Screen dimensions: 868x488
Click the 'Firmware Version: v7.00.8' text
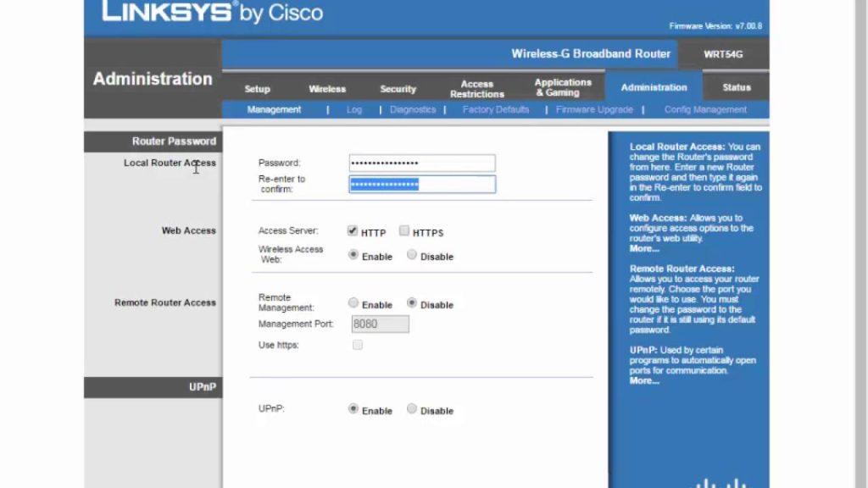click(715, 26)
